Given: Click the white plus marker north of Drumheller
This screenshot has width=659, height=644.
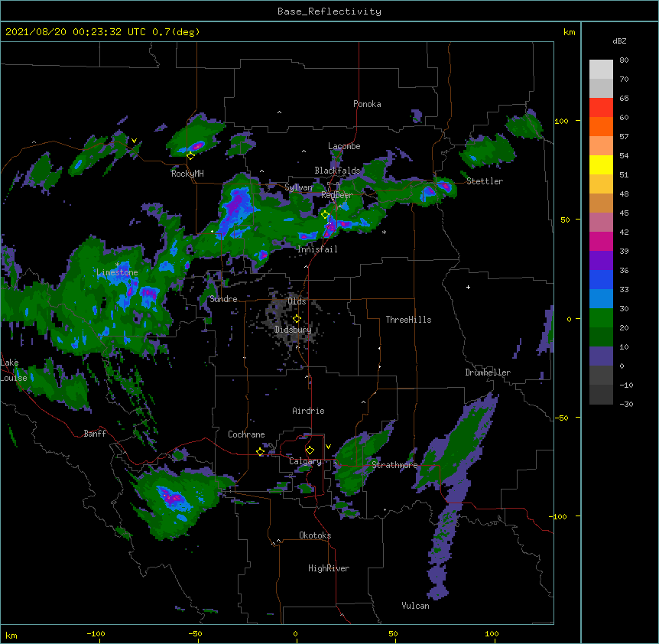Looking at the screenshot, I should [x=468, y=287].
